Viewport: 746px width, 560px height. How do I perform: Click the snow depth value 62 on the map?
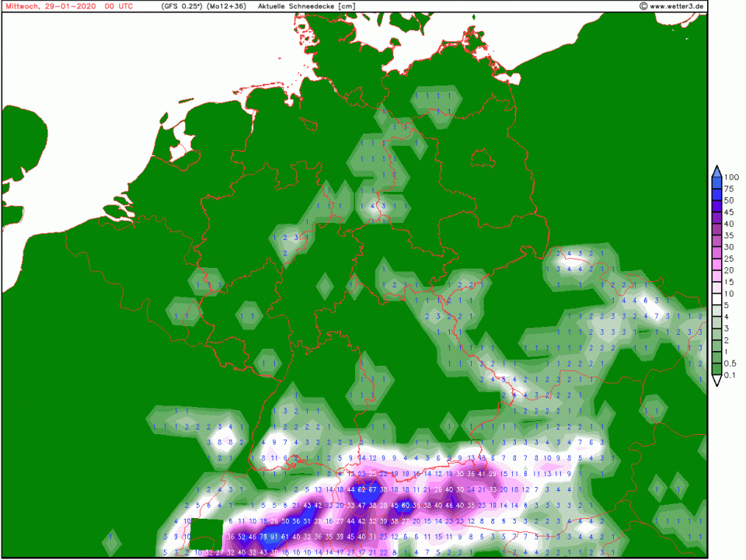pos(362,490)
